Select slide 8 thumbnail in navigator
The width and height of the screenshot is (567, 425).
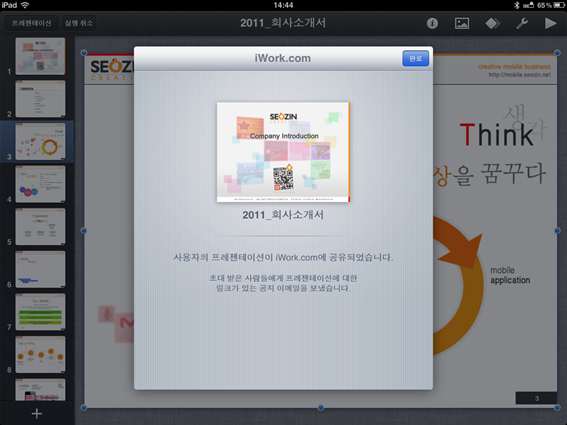[x=40, y=354]
